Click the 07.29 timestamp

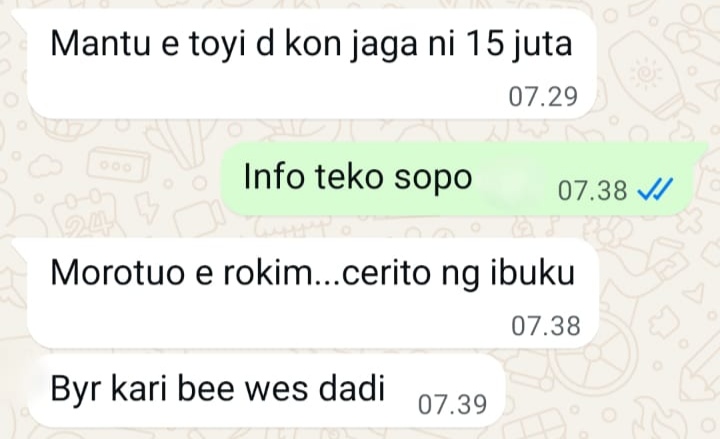tap(543, 97)
